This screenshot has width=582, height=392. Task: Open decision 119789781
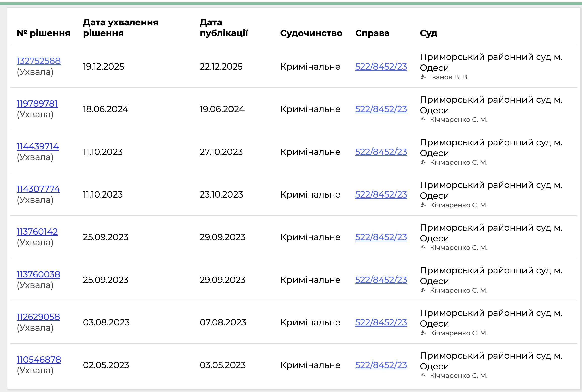37,104
